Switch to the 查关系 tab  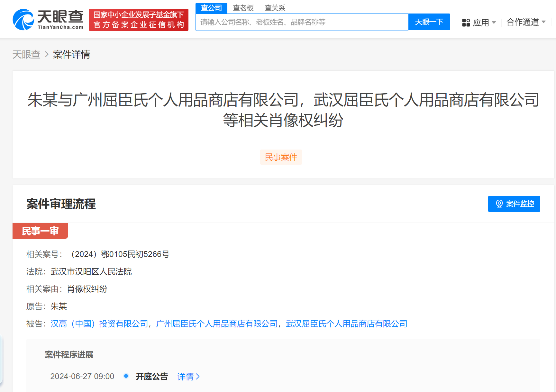(275, 8)
